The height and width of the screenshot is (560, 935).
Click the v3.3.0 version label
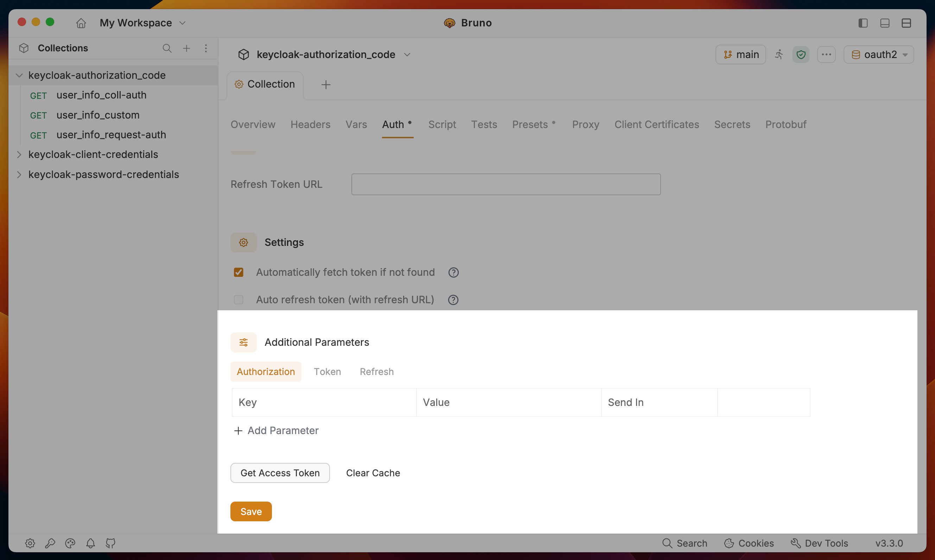[x=889, y=543]
